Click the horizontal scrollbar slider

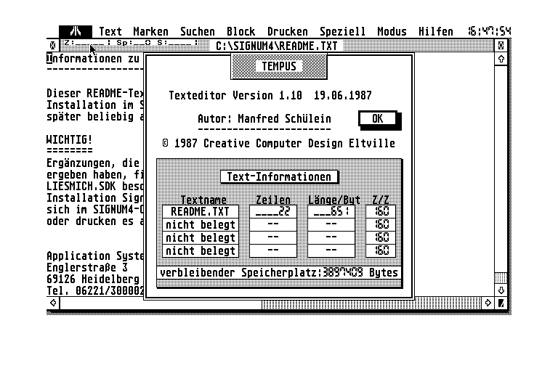161,303
